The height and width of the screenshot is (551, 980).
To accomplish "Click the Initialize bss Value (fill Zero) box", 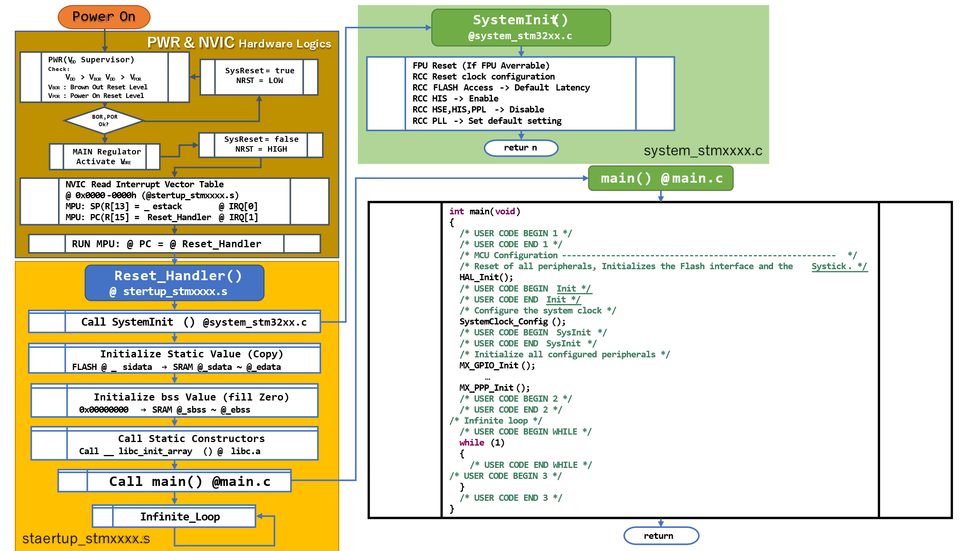I will click(174, 400).
